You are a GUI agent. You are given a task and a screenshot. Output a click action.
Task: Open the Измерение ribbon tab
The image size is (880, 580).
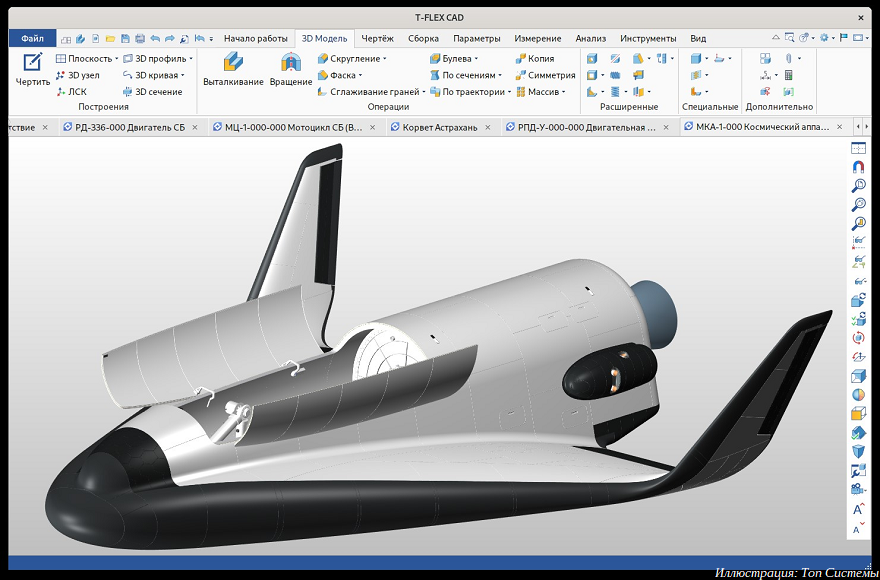538,39
